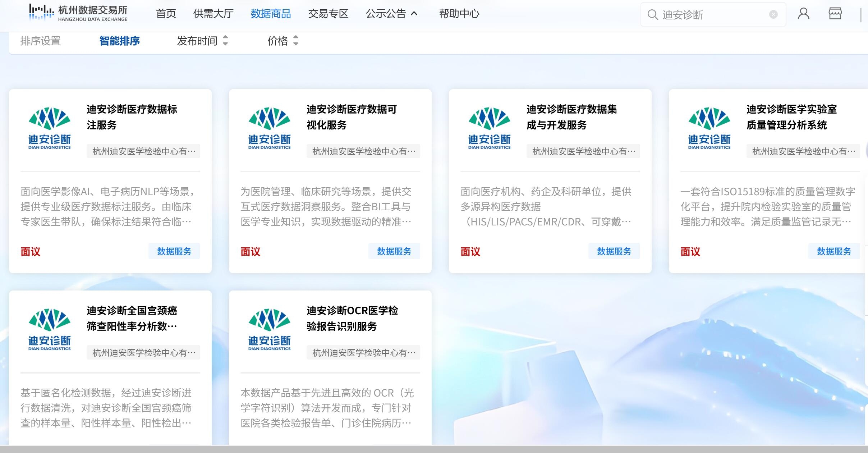The width and height of the screenshot is (868, 453).
Task: Open the user account icon
Action: (x=804, y=14)
